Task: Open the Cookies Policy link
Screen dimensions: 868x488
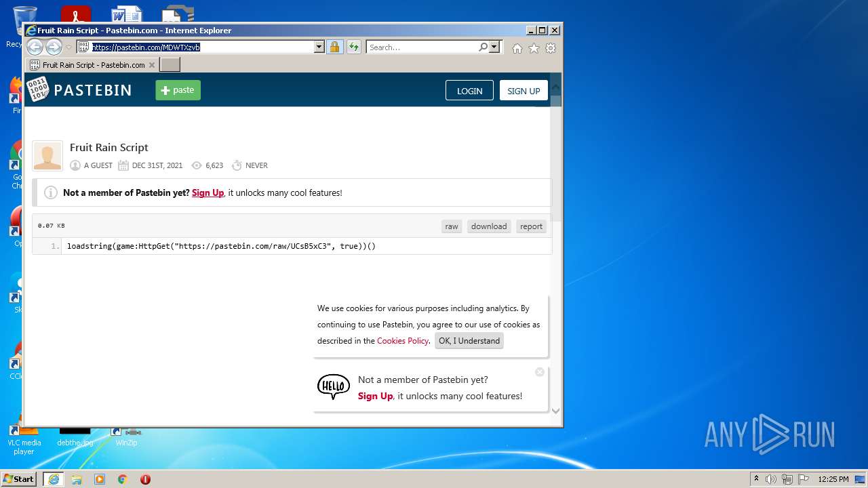Action: pyautogui.click(x=403, y=341)
